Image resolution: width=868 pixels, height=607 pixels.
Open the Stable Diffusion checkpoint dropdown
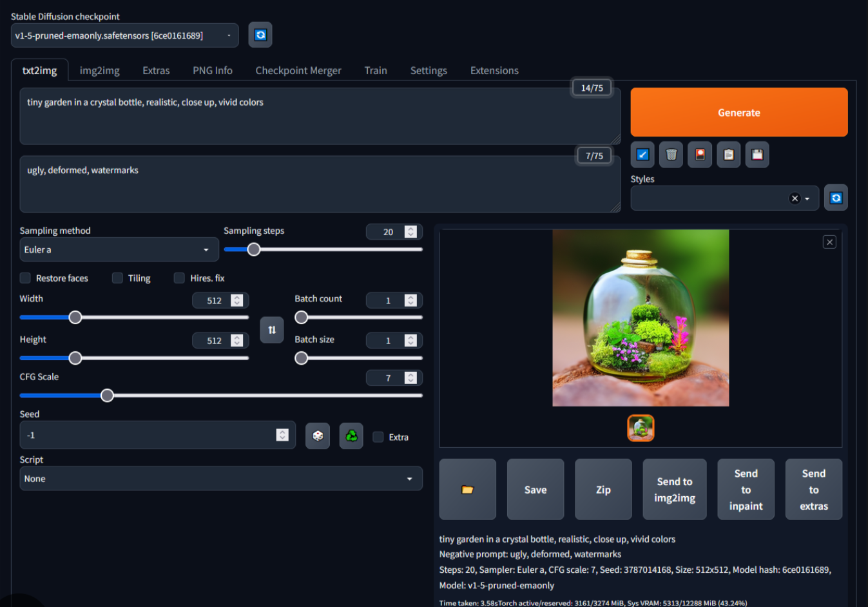[124, 35]
